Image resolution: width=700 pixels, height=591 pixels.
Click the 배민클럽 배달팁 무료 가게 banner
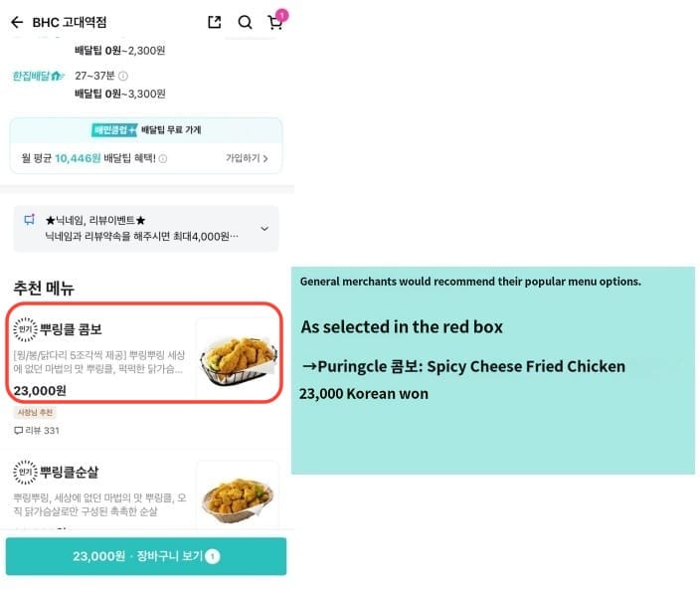[x=146, y=130]
